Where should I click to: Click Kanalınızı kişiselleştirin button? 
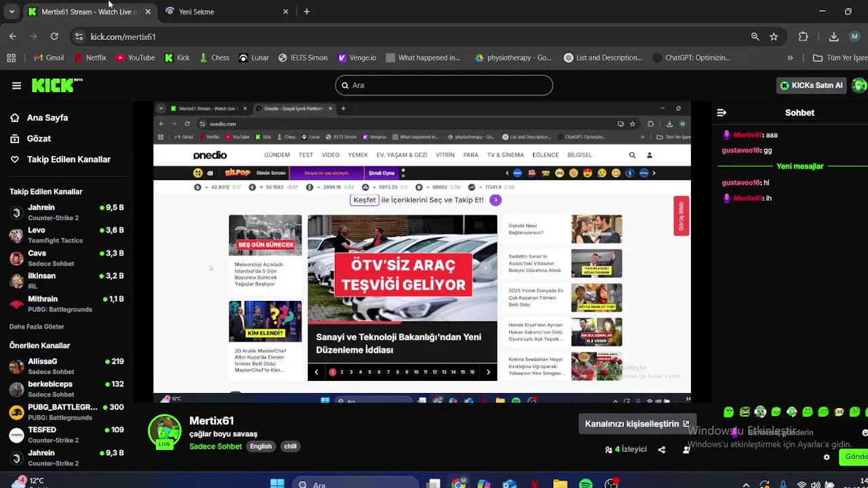pyautogui.click(x=637, y=424)
